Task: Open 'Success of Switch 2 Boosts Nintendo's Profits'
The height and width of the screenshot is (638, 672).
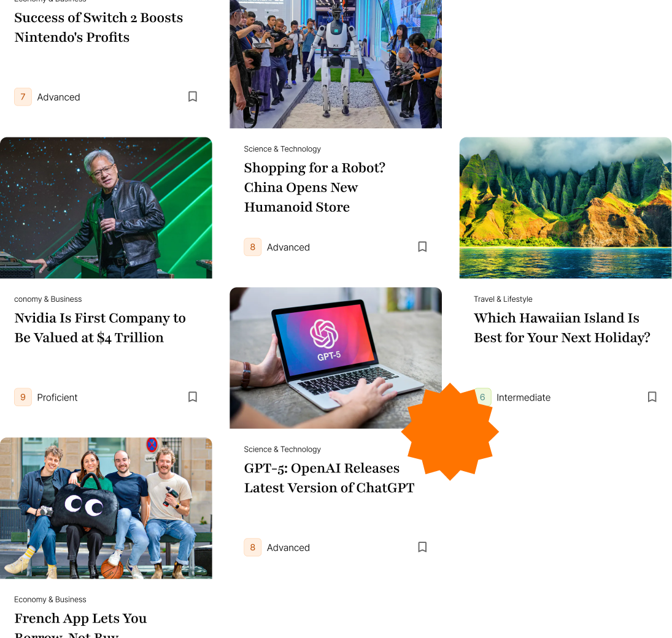Action: pyautogui.click(x=99, y=28)
